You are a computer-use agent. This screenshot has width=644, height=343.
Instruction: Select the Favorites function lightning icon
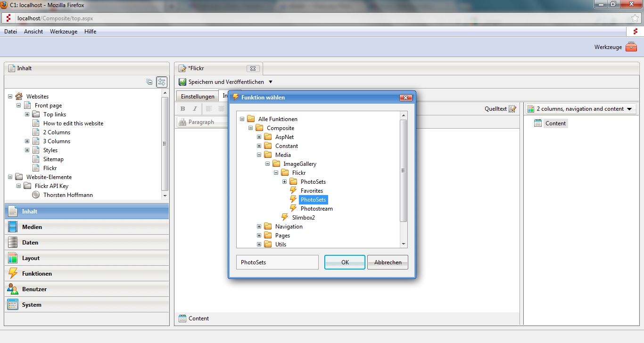click(293, 191)
